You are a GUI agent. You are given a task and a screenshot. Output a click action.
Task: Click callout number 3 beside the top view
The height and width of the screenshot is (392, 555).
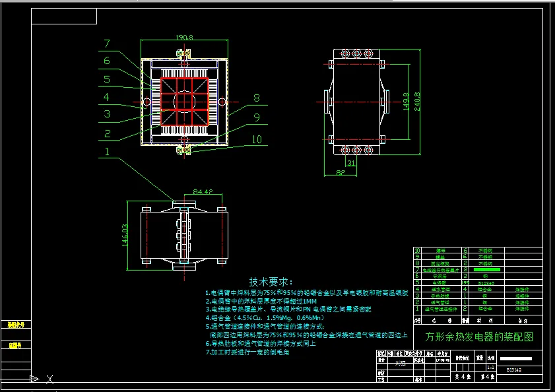(x=107, y=114)
